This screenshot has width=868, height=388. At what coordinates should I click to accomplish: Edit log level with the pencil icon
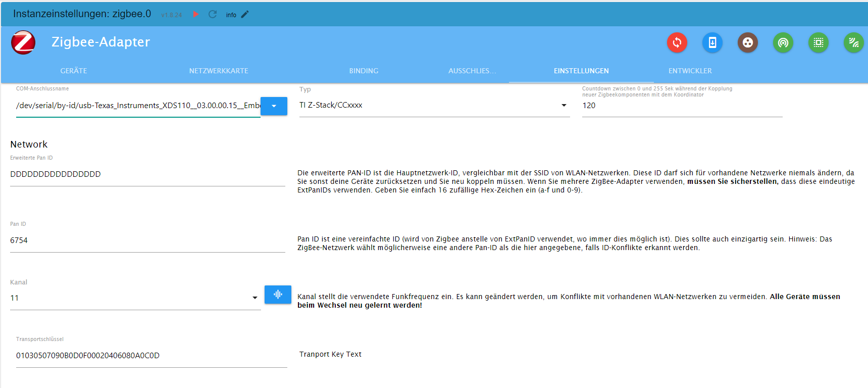(245, 14)
